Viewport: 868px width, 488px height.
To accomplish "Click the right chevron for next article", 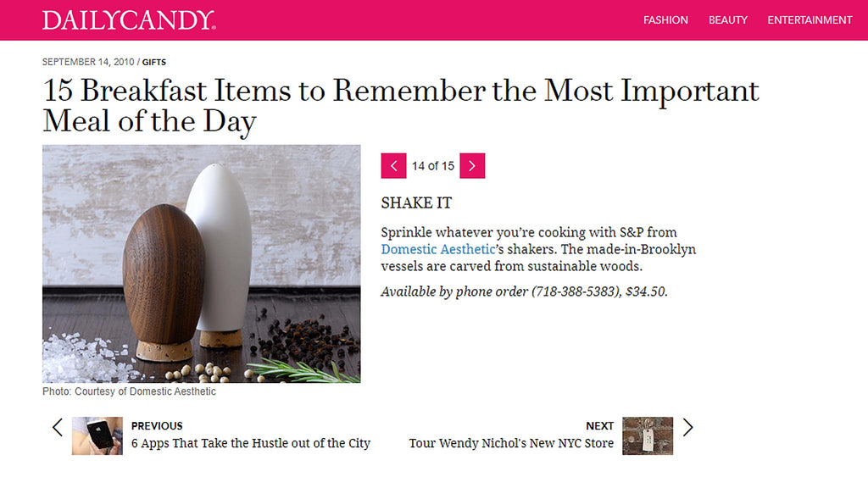I will pos(687,428).
